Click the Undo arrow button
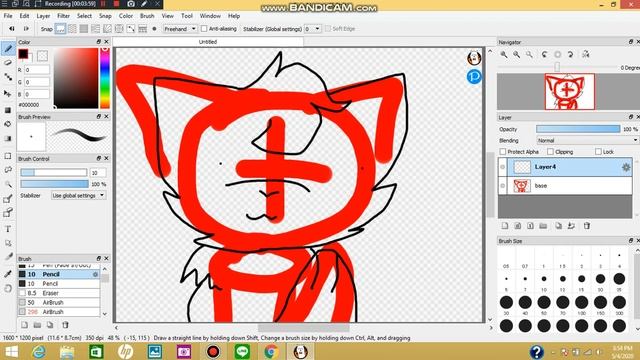 point(12,29)
